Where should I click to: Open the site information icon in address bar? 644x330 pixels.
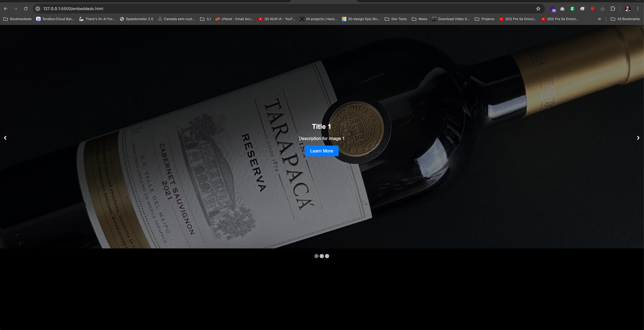[x=38, y=9]
